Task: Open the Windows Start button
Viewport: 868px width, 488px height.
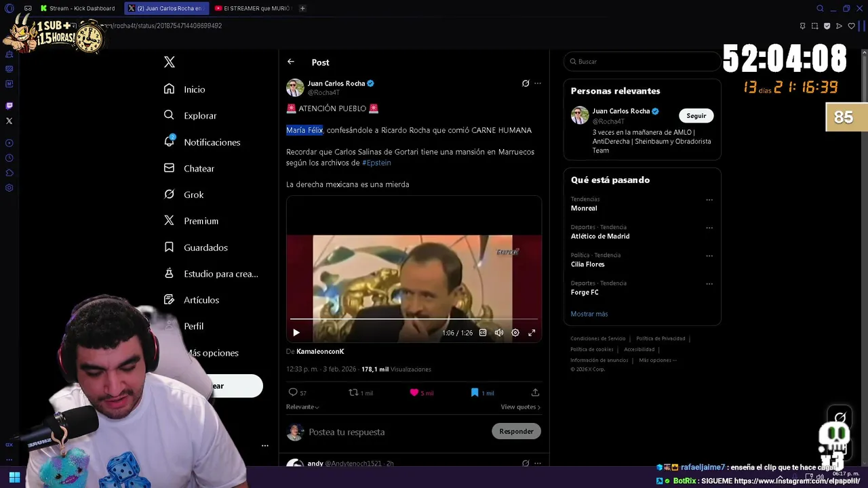Action: click(x=14, y=477)
